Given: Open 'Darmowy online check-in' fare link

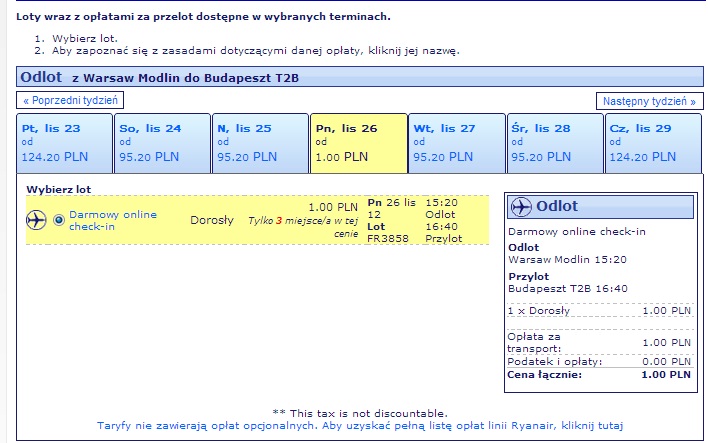Looking at the screenshot, I should (x=113, y=220).
